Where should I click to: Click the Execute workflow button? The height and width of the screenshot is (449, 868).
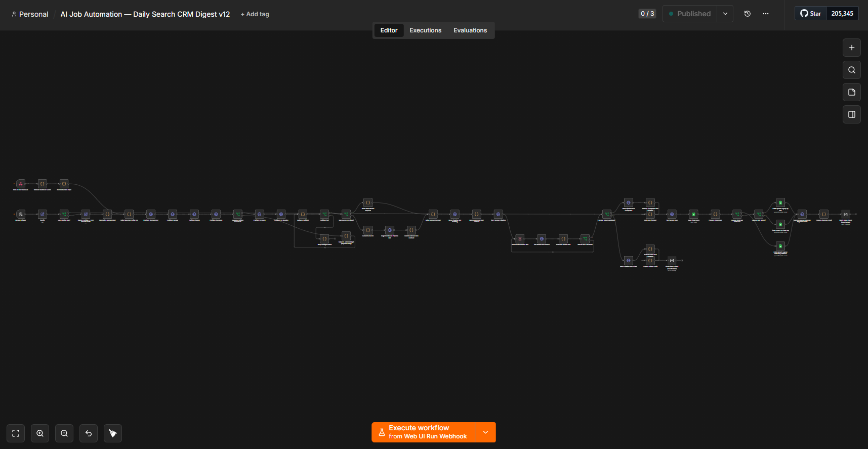423,432
